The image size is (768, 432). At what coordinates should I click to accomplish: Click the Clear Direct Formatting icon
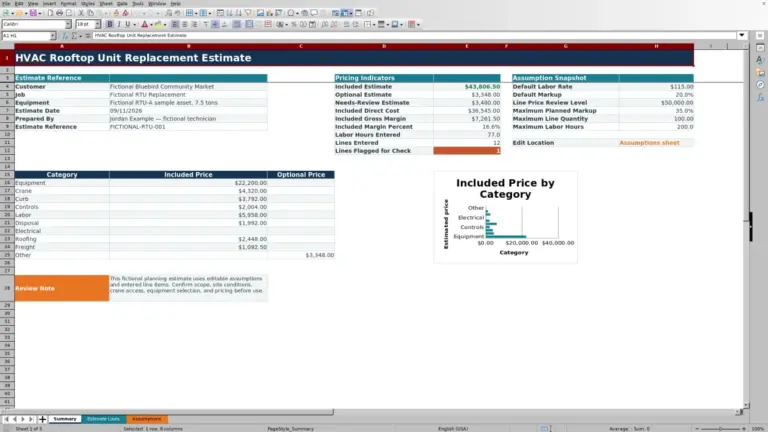tap(125, 13)
